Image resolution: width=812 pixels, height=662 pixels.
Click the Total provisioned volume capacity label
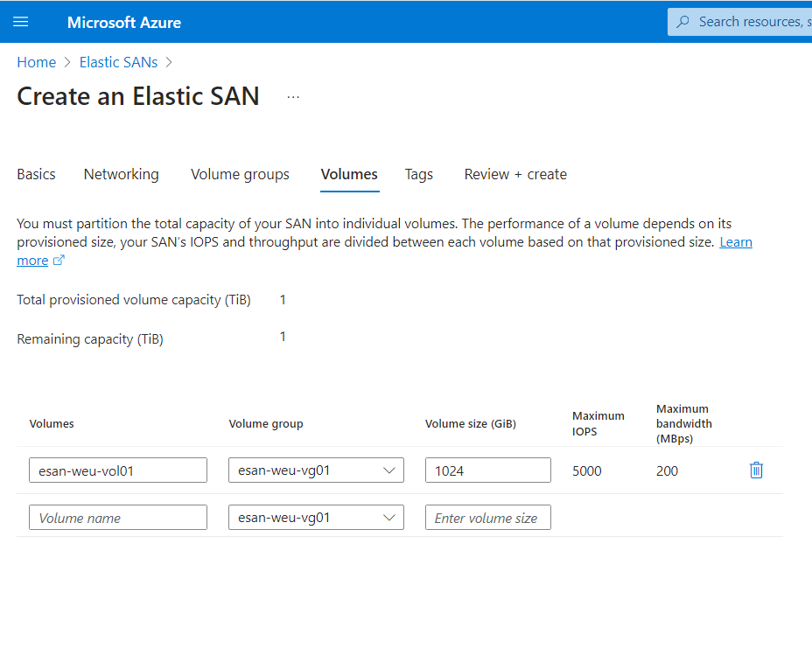[x=134, y=300]
